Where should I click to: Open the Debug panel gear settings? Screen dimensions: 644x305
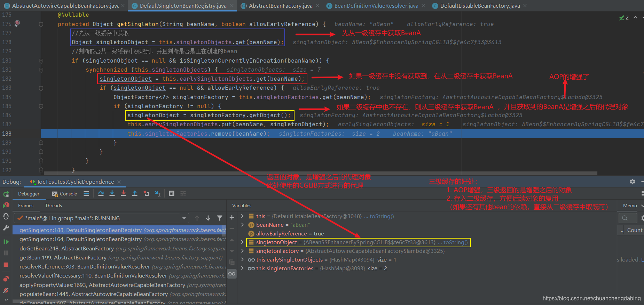[633, 182]
